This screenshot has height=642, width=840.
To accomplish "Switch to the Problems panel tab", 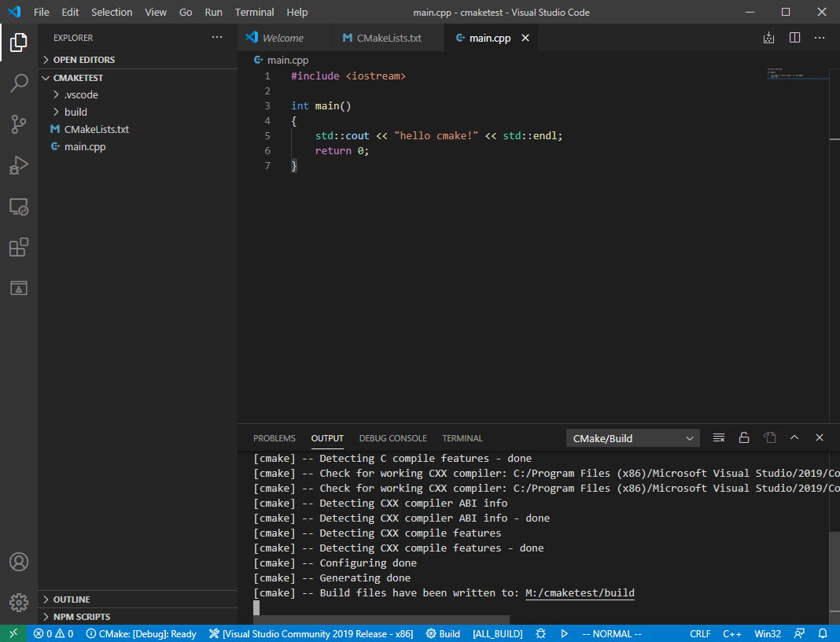I will (274, 438).
